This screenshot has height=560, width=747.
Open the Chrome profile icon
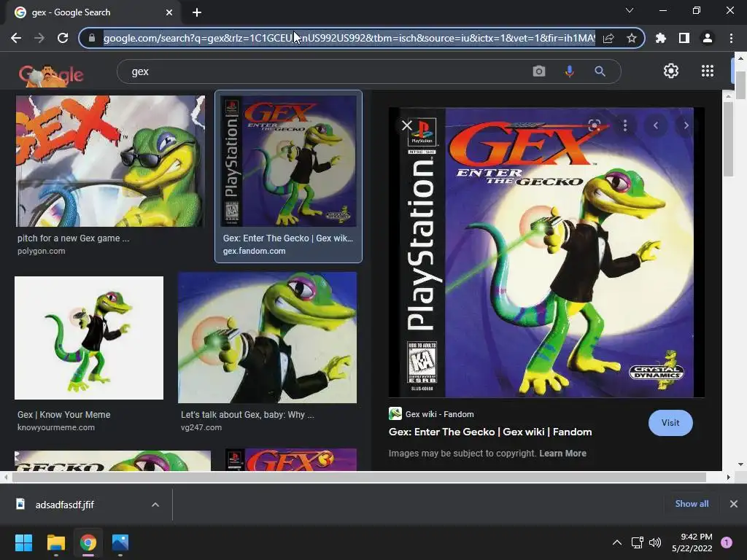(x=708, y=38)
